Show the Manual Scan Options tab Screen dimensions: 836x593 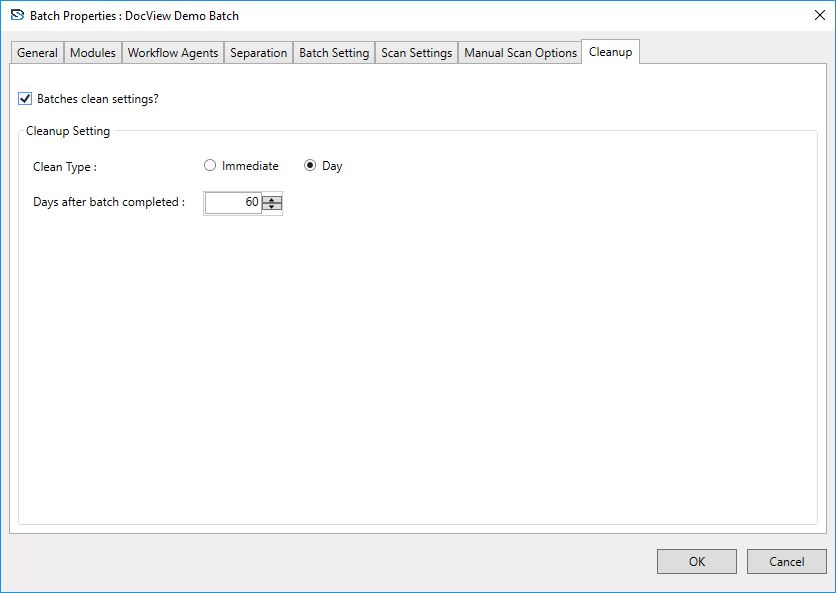pyautogui.click(x=520, y=53)
